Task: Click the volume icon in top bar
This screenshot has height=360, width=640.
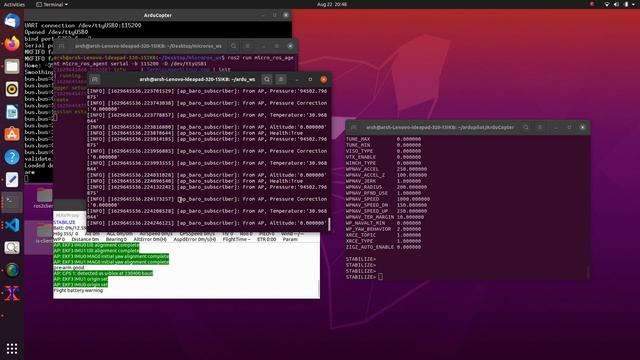Action: [x=616, y=4]
